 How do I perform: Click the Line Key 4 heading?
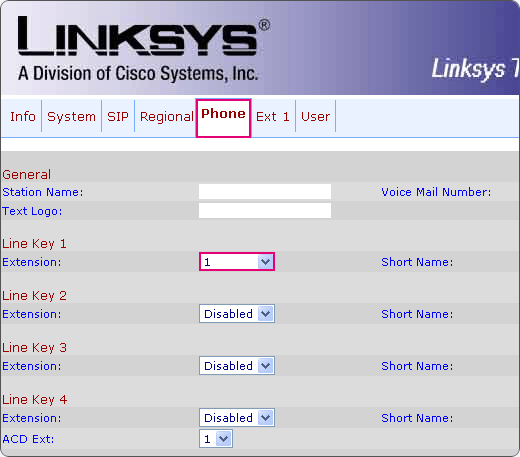[34, 400]
